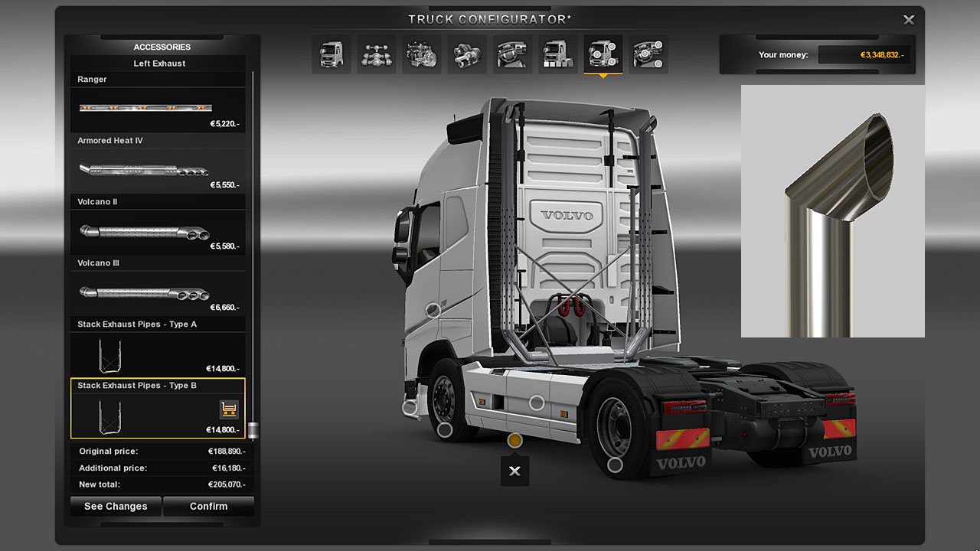
Task: Click the Volcano II price €5,580
Action: tap(225, 246)
